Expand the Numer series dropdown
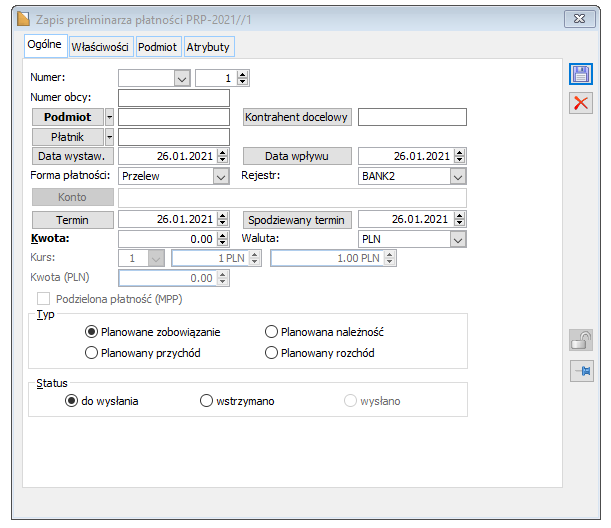The width and height of the screenshot is (611, 528). (182, 78)
